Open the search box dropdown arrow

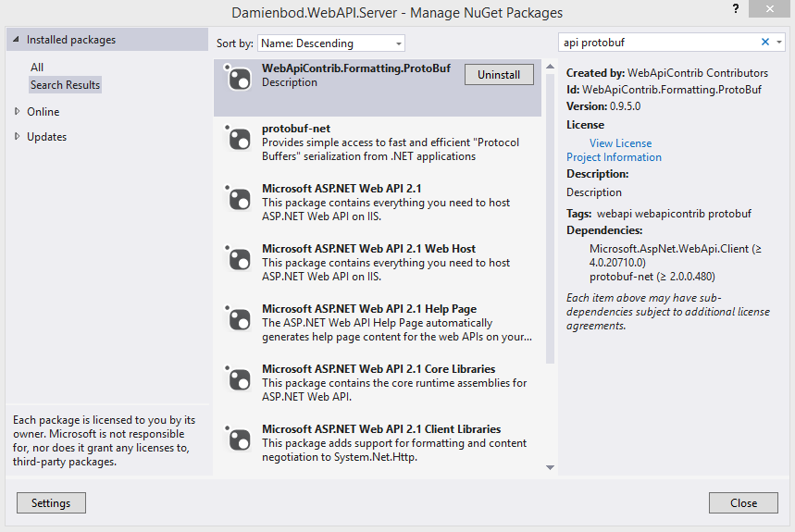(x=779, y=43)
